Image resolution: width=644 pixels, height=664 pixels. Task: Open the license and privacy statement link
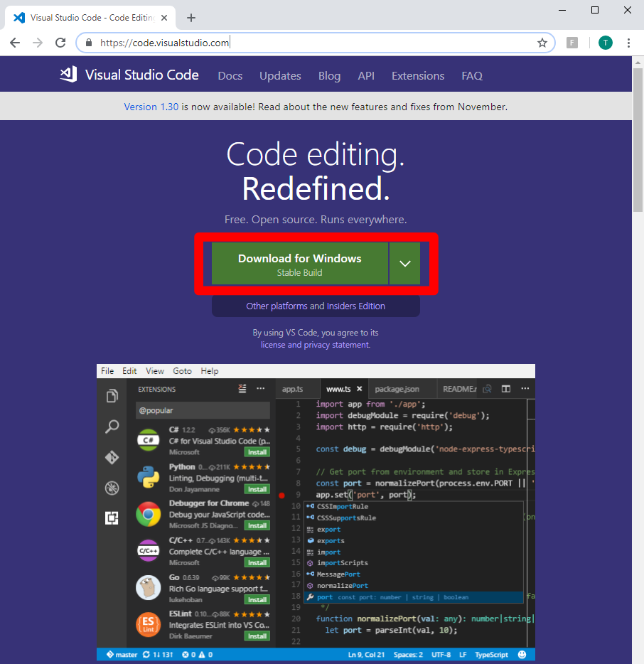click(x=316, y=345)
